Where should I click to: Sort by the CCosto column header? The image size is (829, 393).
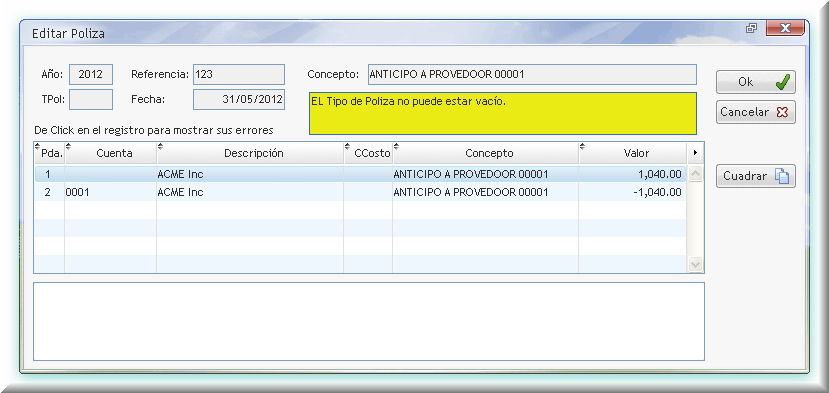click(368, 153)
